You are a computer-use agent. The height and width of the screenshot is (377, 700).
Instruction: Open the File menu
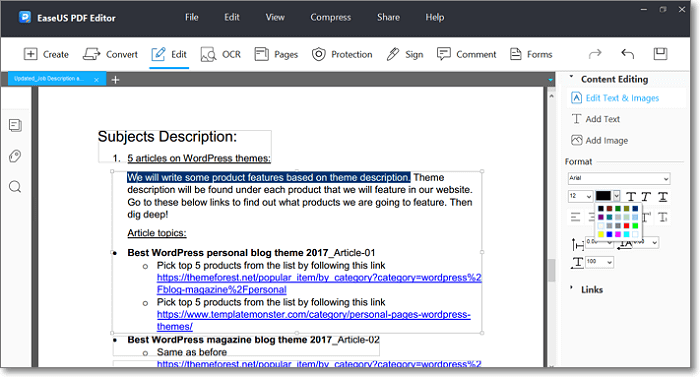pos(192,17)
